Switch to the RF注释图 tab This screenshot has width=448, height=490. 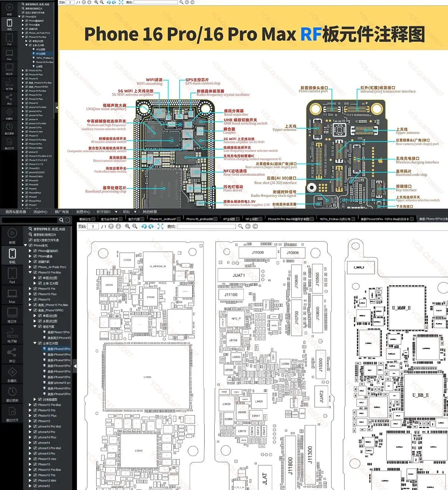point(252,219)
